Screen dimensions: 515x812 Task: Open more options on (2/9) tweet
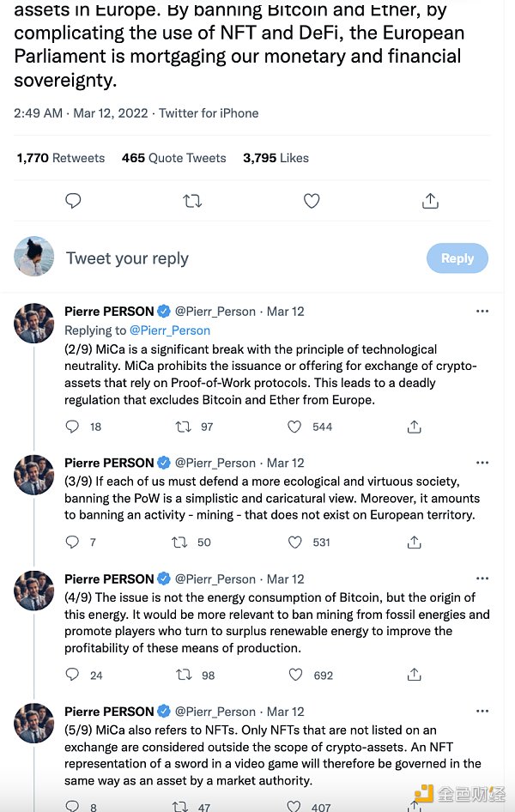point(482,312)
